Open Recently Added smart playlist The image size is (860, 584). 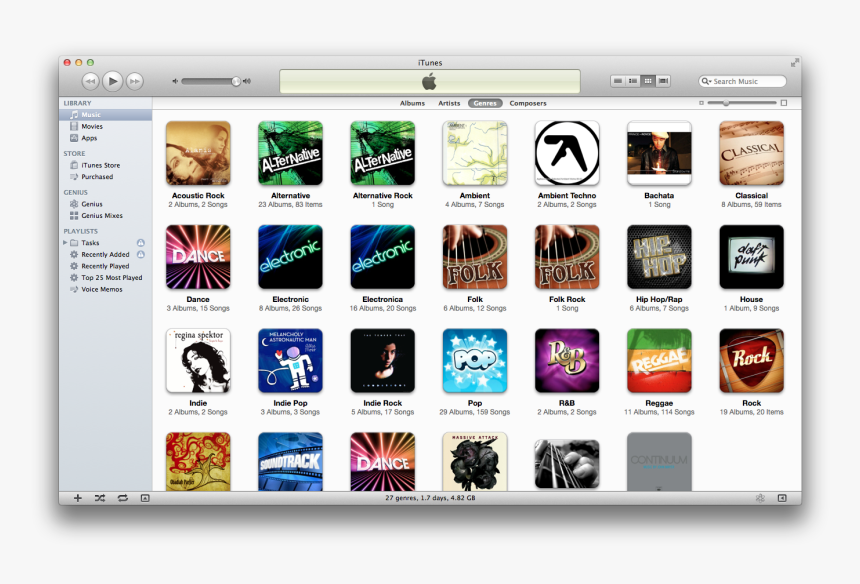pyautogui.click(x=105, y=254)
